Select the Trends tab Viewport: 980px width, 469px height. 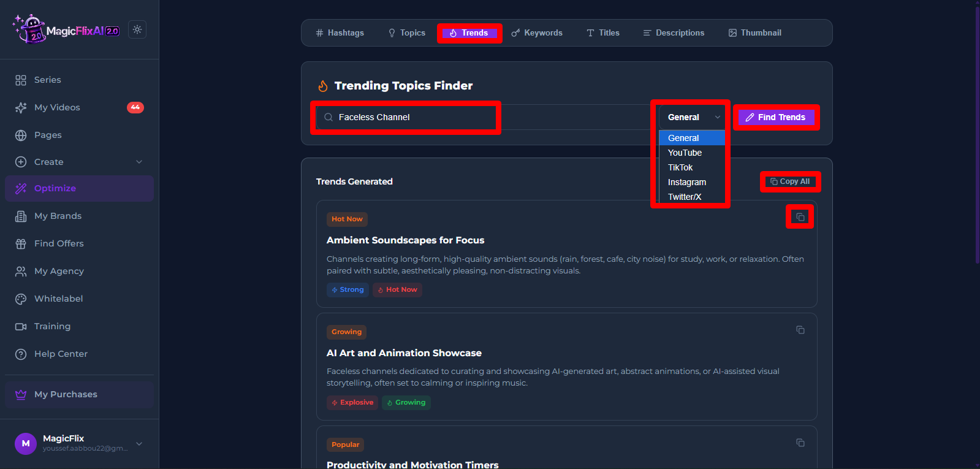pos(469,33)
